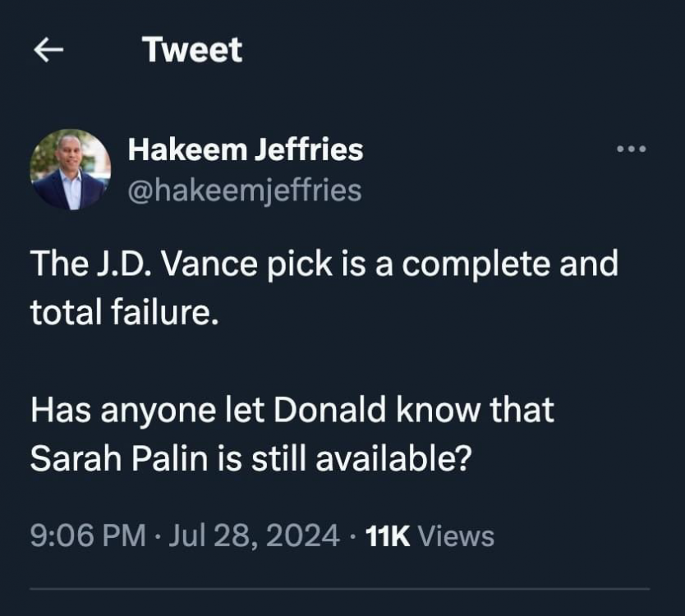Screen dimensions: 685x616
Task: Click the name Palin in the tweet
Action: (161, 459)
